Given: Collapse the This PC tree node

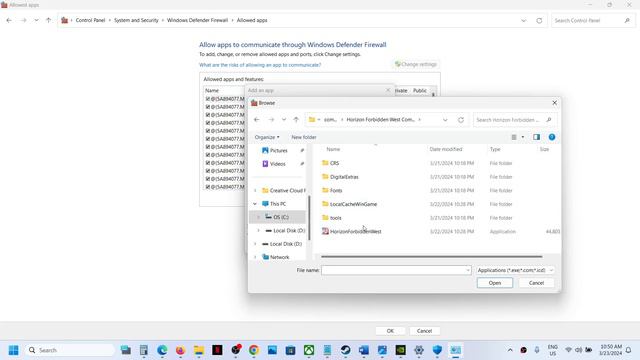Looking at the screenshot, I should (x=255, y=204).
